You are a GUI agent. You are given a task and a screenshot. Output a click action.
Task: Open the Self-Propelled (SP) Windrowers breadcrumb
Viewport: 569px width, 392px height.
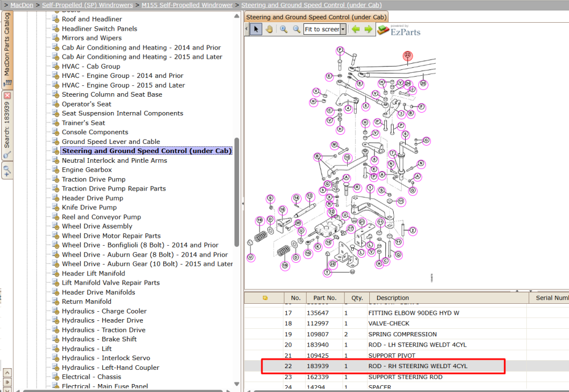pos(88,5)
